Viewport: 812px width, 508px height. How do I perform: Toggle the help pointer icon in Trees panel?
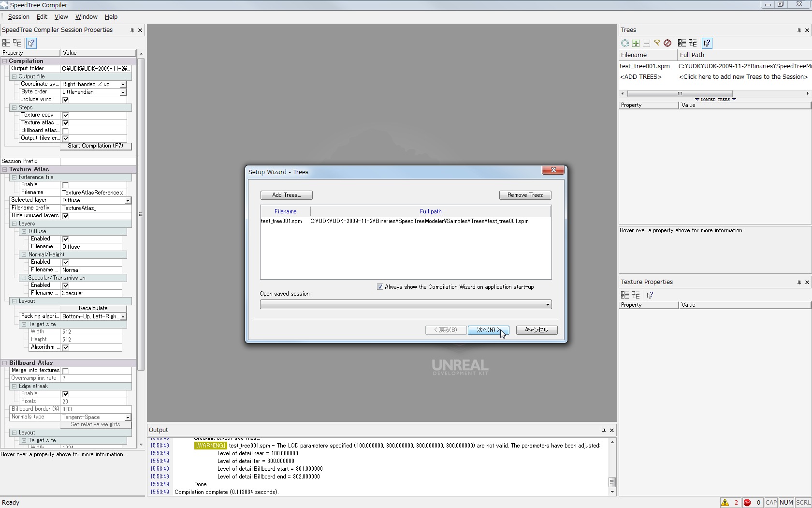tap(707, 43)
